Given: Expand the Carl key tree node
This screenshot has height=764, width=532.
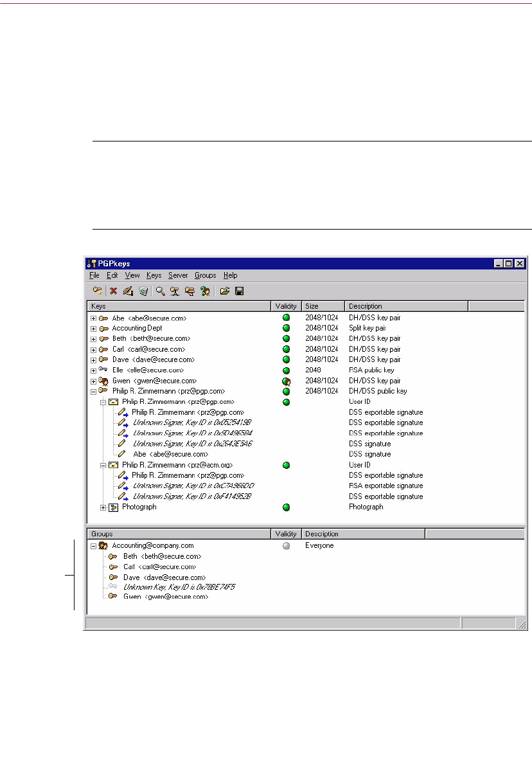Looking at the screenshot, I should pos(93,350).
